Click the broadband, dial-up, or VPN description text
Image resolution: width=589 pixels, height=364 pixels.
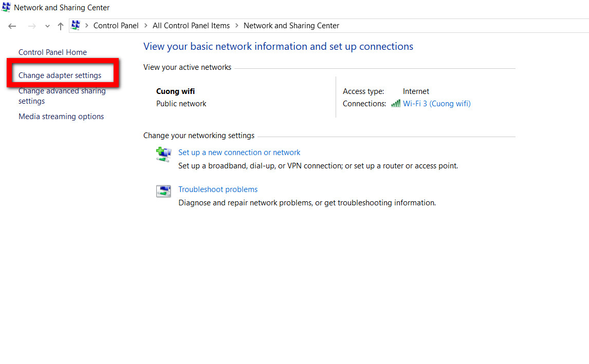coord(318,166)
